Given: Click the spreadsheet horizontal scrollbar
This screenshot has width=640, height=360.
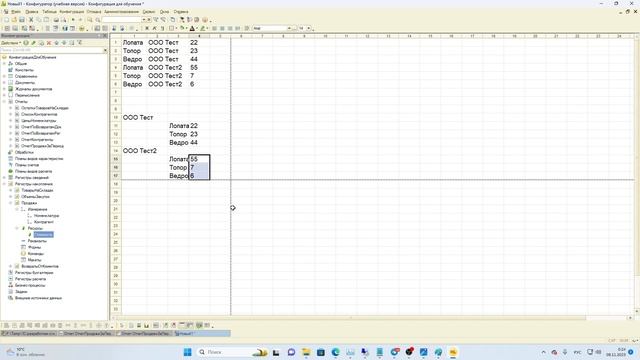Looking at the screenshot, I should 351,318.
